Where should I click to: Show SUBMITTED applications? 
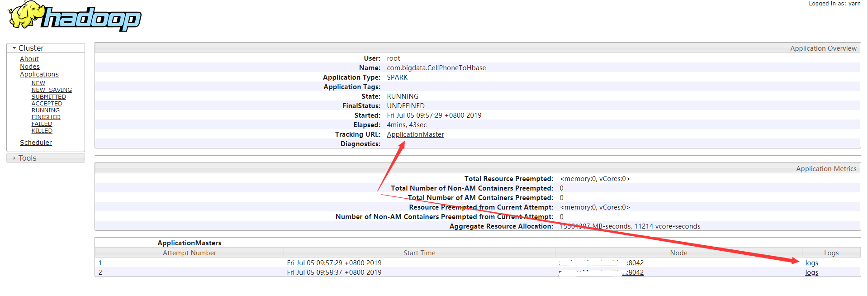(49, 97)
